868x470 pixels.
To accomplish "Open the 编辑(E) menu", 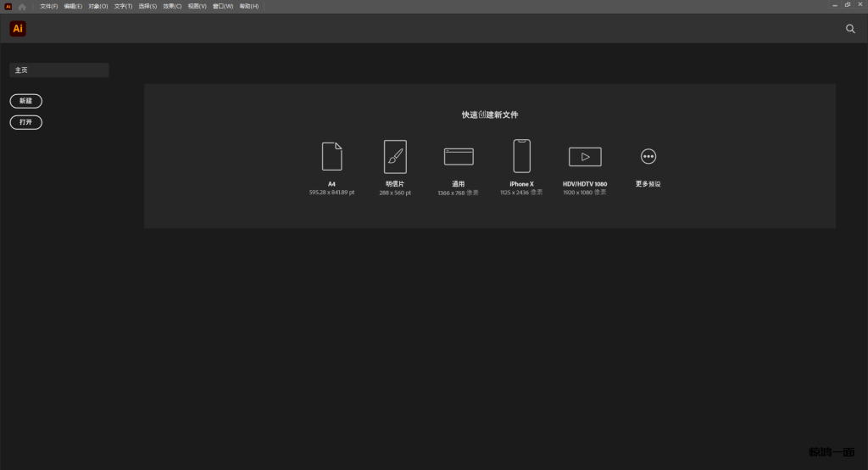I will click(74, 6).
